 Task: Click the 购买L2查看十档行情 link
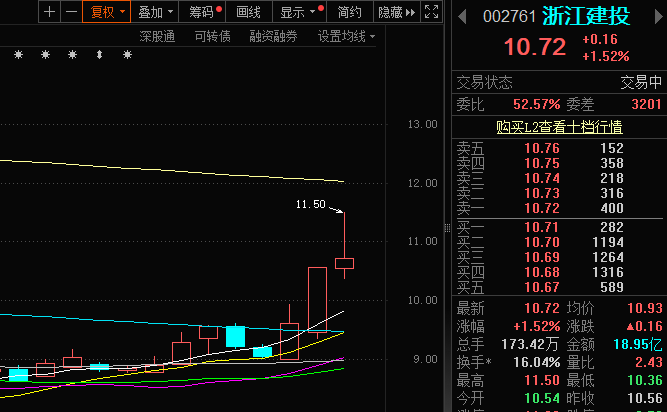pyautogui.click(x=559, y=127)
